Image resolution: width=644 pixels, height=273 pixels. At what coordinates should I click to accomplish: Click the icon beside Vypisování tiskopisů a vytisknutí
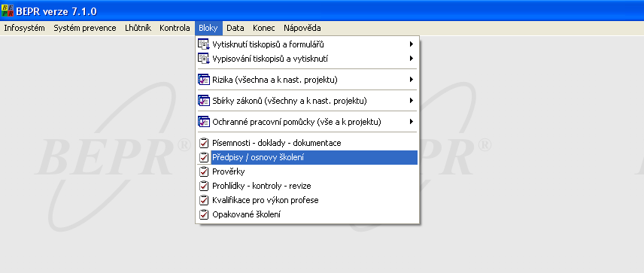click(204, 59)
